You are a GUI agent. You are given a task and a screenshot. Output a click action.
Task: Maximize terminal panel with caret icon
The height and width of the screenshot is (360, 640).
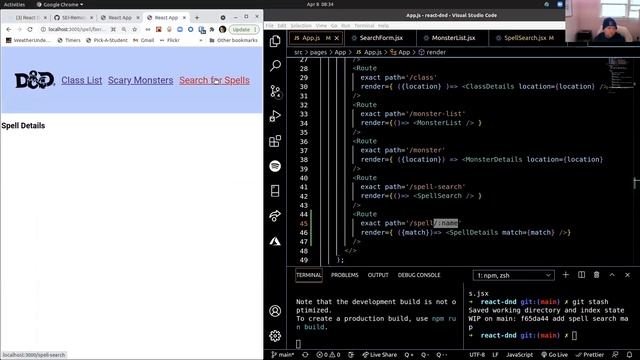tap(612, 275)
